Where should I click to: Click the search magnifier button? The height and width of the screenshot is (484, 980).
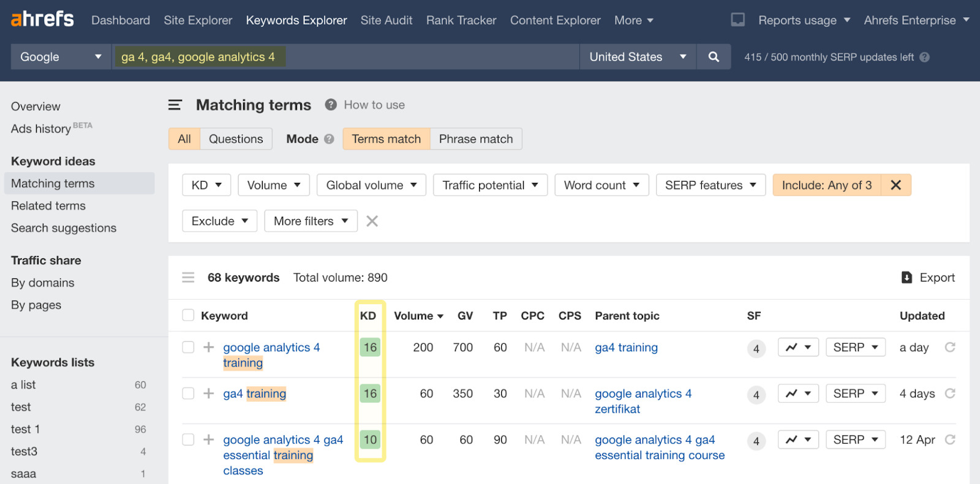(x=714, y=57)
